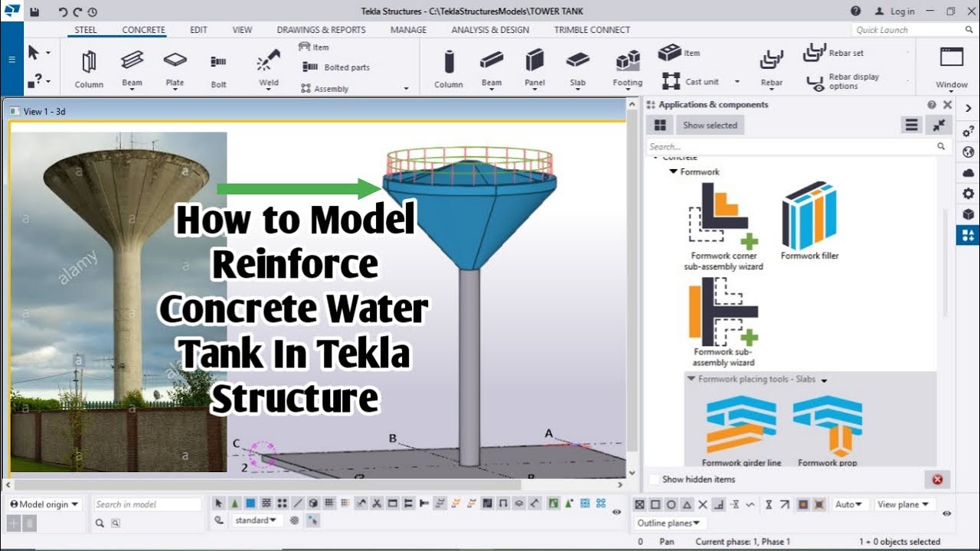Switch to the CONCRETE ribbon tab
980x551 pixels.
click(143, 30)
